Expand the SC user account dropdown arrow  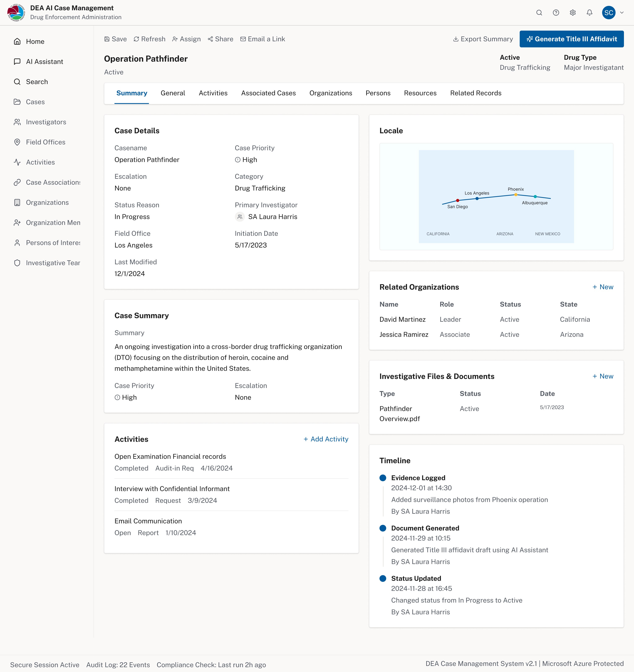click(621, 13)
